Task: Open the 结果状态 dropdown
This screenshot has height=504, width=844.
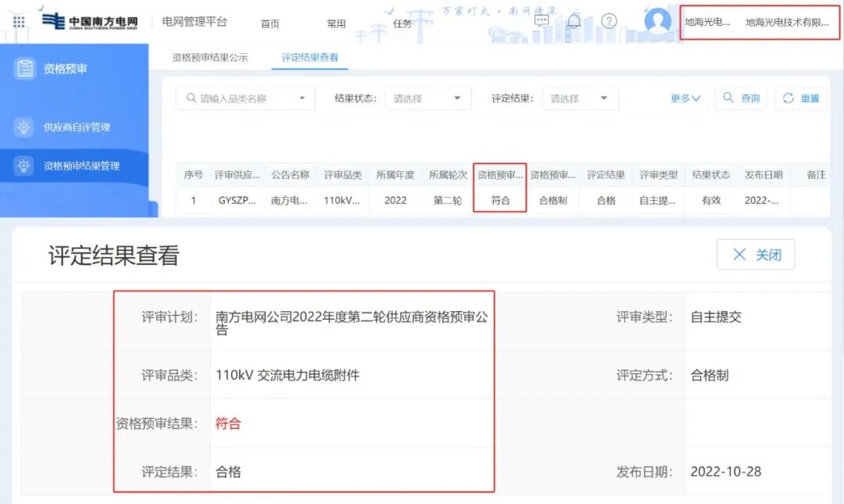Action: point(428,98)
